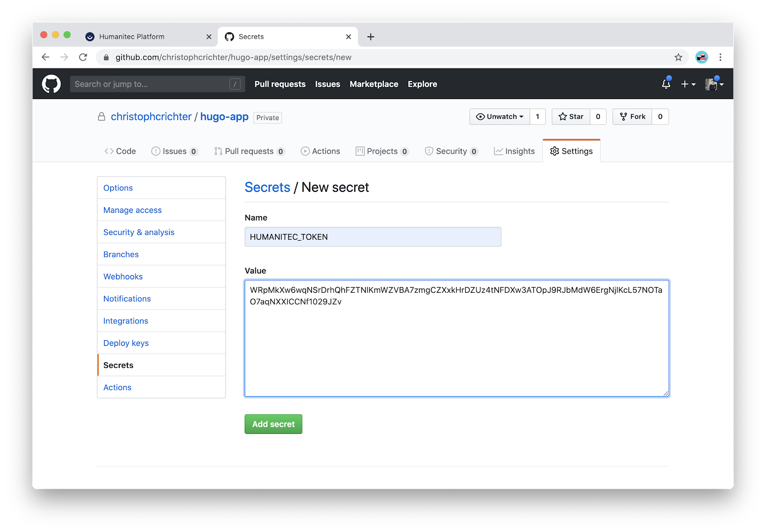Open the repository Issues tab

pyautogui.click(x=174, y=151)
